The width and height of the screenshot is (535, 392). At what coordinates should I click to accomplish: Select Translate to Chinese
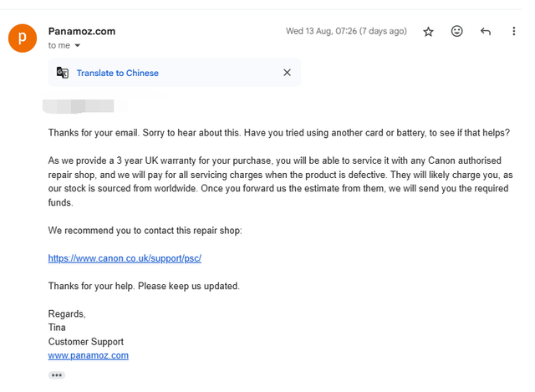coord(117,73)
